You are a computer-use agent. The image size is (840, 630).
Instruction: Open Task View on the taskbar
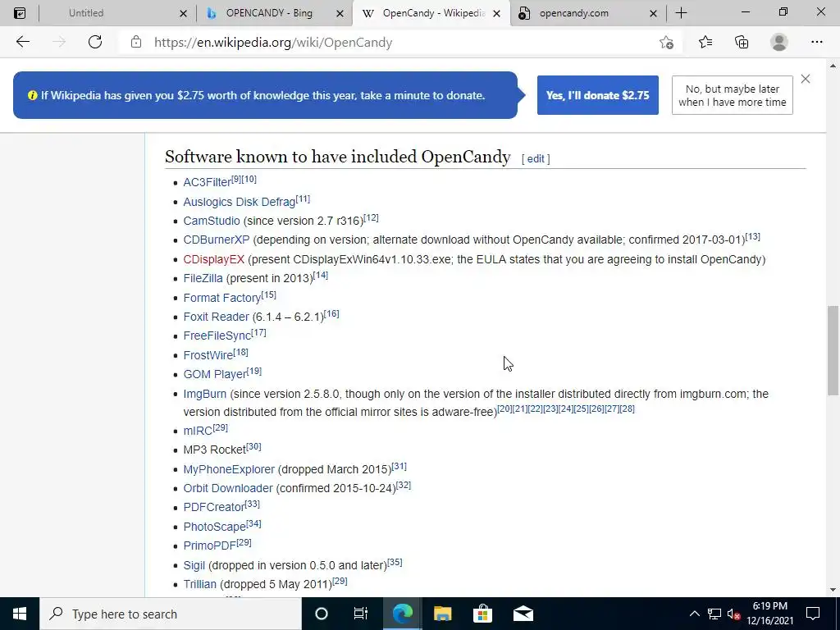pos(361,614)
